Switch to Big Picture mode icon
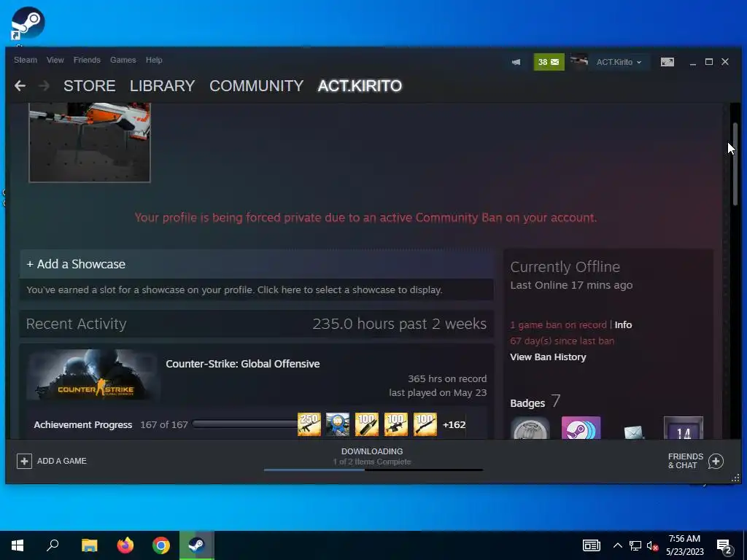Viewport: 747px width, 560px height. coord(667,62)
